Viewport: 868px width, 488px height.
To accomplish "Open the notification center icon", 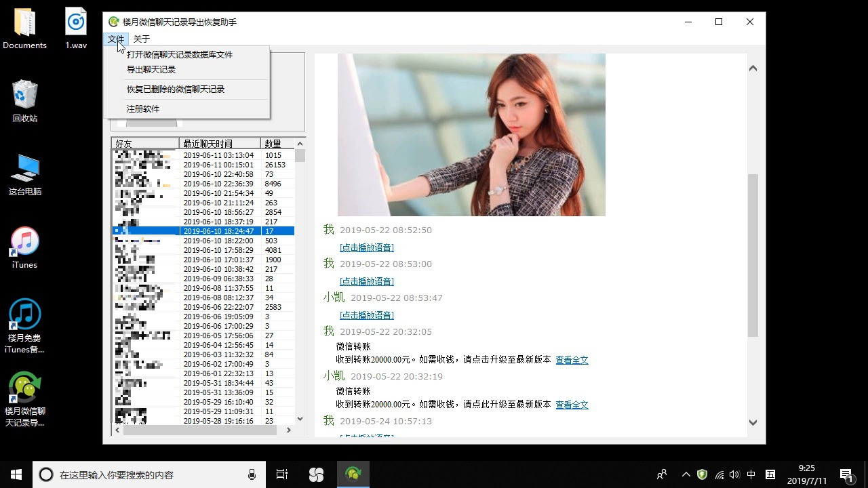I will tap(846, 474).
